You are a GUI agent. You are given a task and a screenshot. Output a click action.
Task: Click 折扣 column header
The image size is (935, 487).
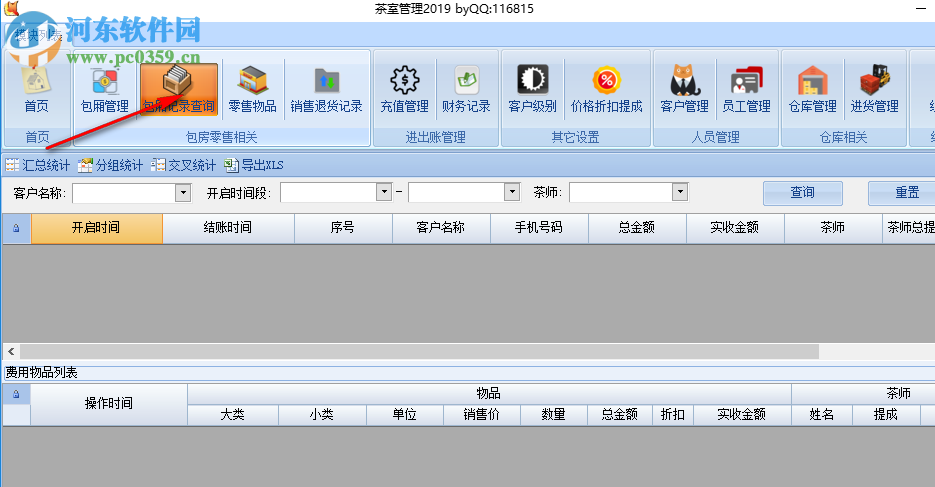673,415
